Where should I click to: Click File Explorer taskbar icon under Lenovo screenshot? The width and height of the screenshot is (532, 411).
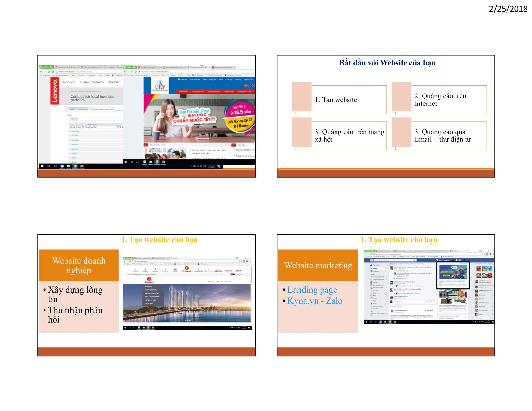(68, 166)
